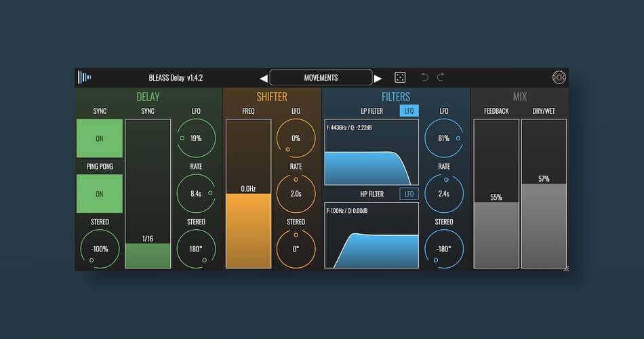Screen dimensions: 644x339
Task: Randomize settings with the dice icon
Action: pos(400,77)
